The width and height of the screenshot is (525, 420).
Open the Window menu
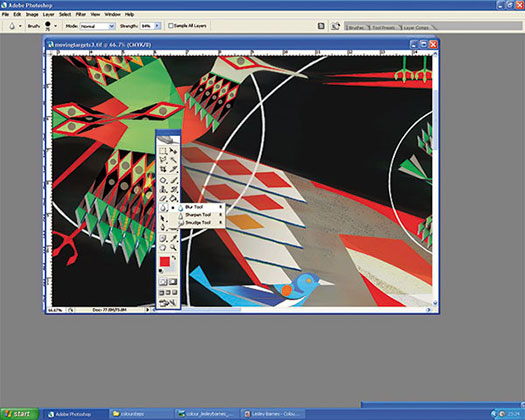tap(112, 14)
